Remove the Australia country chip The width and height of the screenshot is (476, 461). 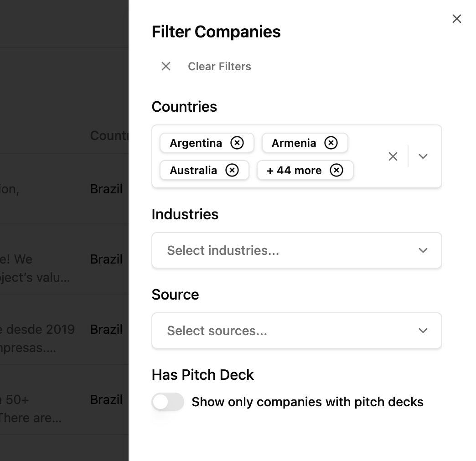coord(233,170)
